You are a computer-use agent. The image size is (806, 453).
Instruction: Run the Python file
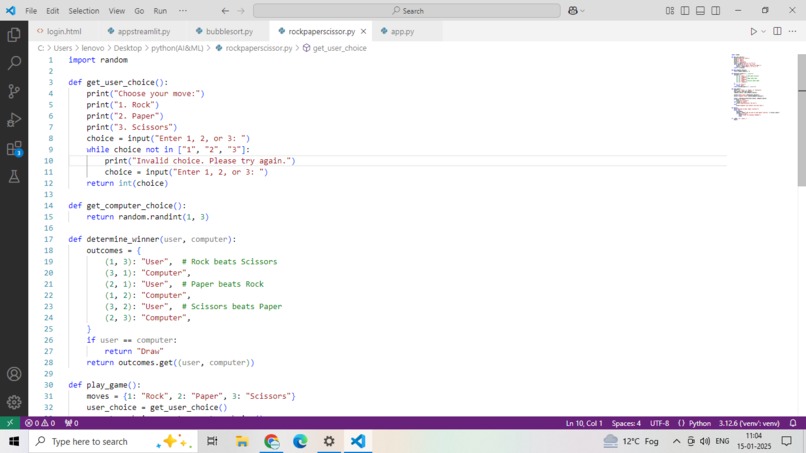coord(753,31)
